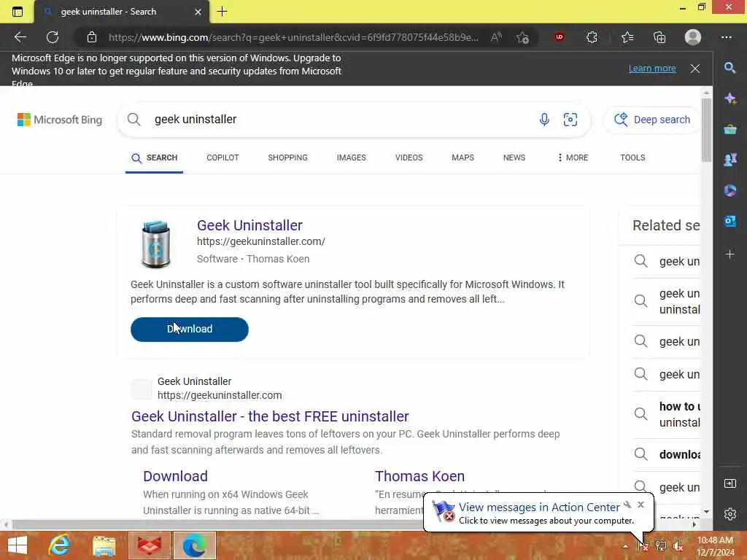Open tab actions menu icon
This screenshot has height=560, width=747.
18,12
